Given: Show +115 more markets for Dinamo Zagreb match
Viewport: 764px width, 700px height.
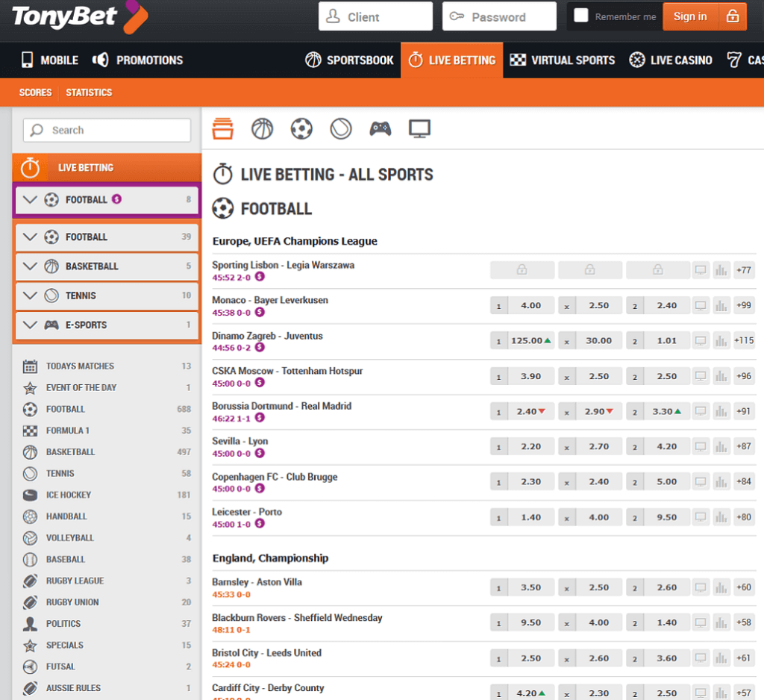Looking at the screenshot, I should click(744, 341).
